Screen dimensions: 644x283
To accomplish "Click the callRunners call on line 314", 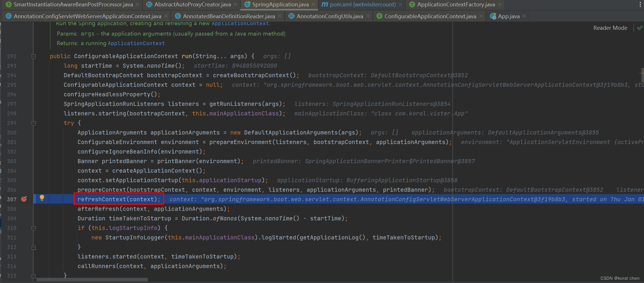I will [150, 266].
